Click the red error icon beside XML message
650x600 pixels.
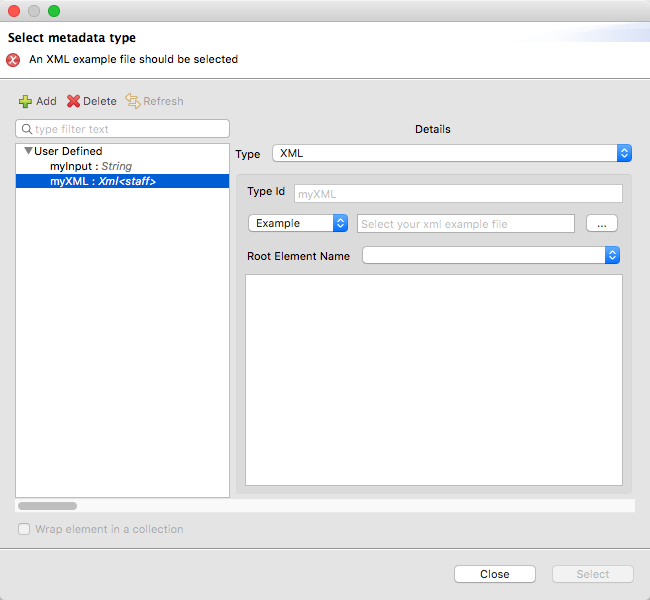(x=13, y=60)
